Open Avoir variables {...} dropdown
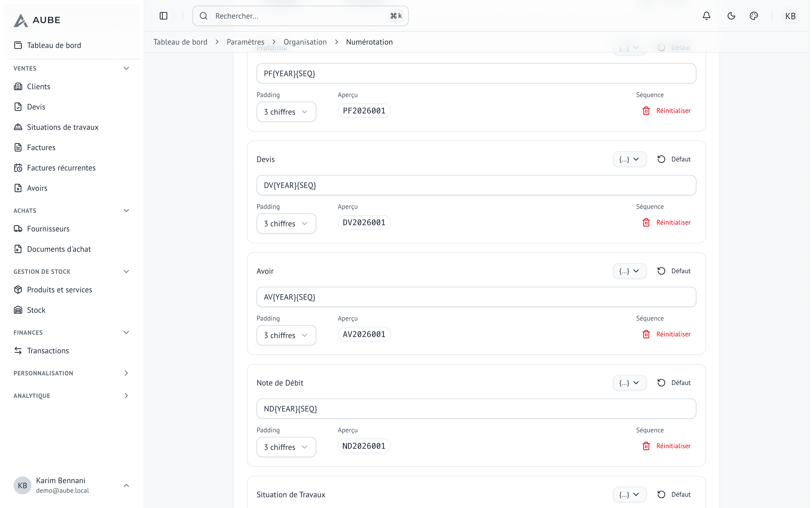 (630, 271)
